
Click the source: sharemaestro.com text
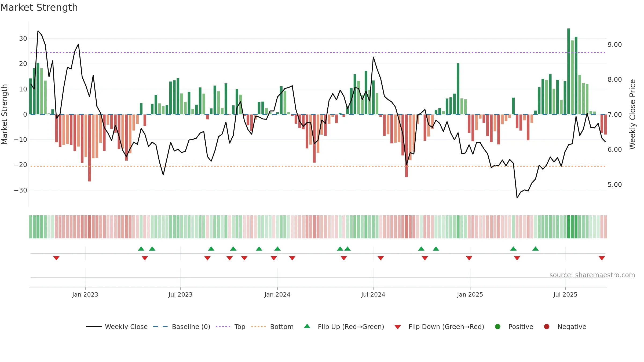point(592,275)
